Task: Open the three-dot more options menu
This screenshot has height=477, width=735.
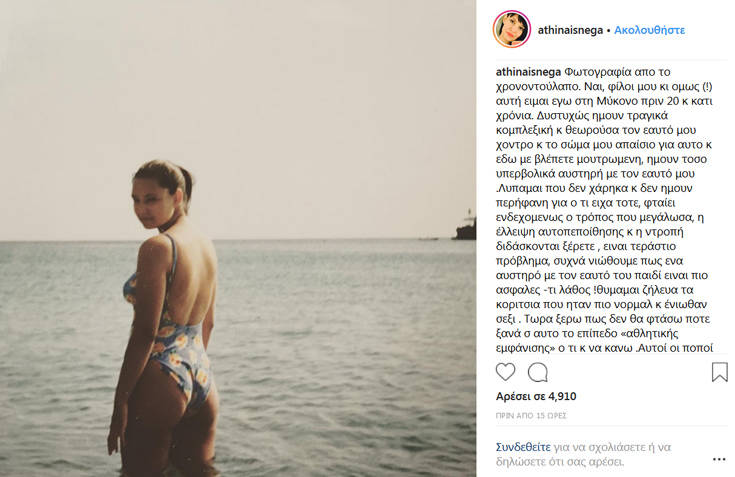Action: tap(719, 459)
